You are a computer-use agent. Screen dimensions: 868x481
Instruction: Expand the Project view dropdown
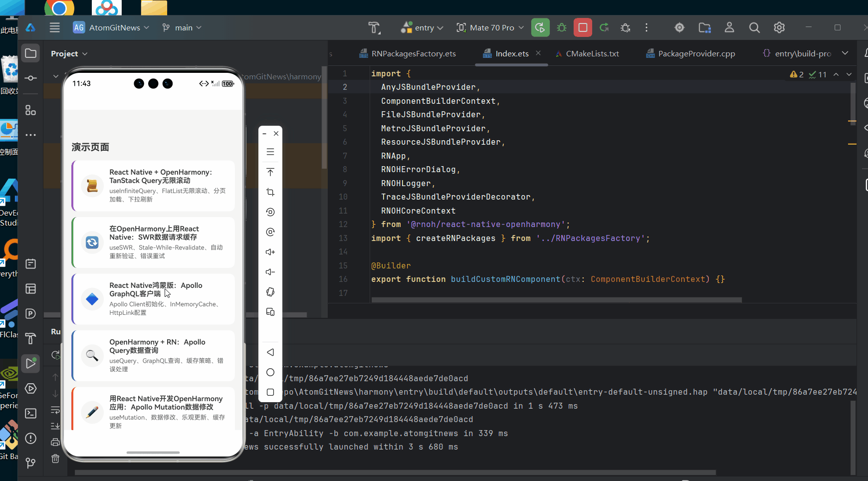(69, 53)
